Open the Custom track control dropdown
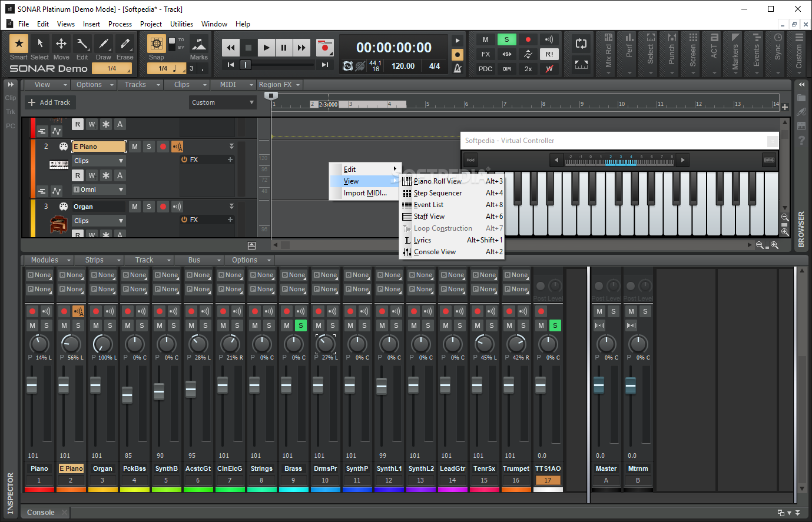Screen dimensions: 812x522 click(223, 102)
